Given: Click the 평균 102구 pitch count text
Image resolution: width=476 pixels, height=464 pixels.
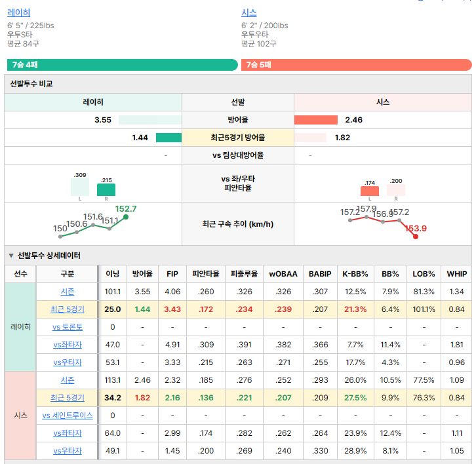Looking at the screenshot, I should coord(258,44).
